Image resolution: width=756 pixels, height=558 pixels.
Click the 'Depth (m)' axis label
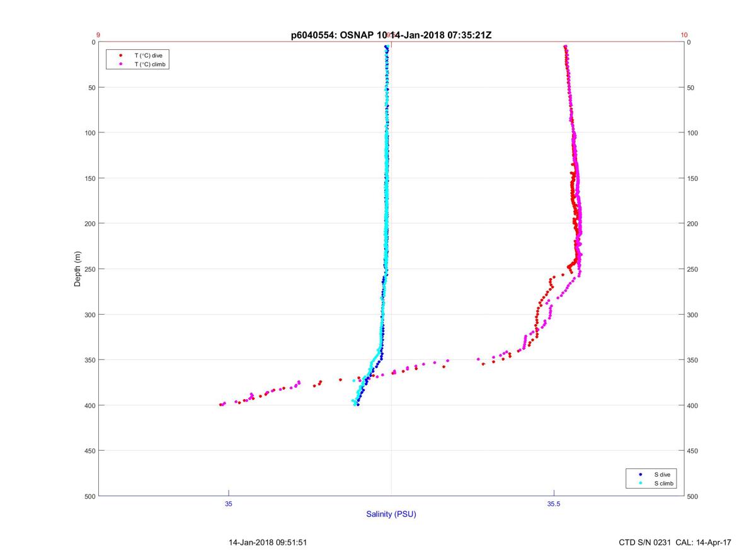click(x=78, y=269)
